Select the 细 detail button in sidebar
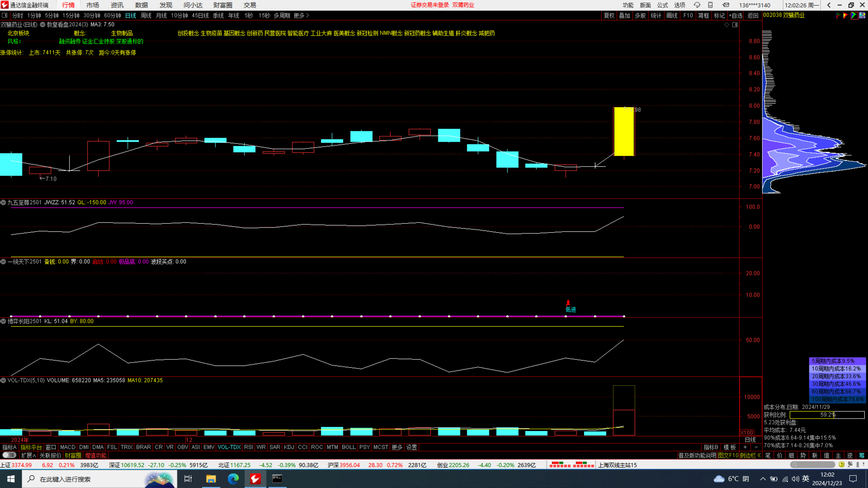This screenshot has height=488, width=868. click(x=791, y=455)
